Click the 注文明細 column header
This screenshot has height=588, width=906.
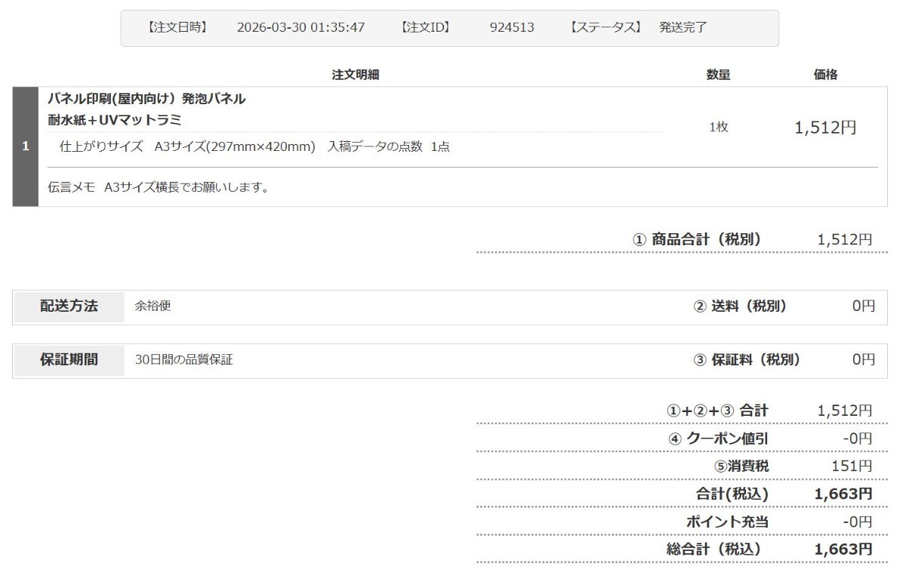[x=355, y=75]
